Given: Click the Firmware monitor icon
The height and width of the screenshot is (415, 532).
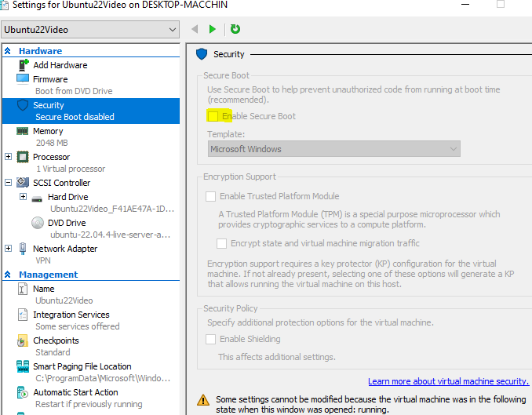Looking at the screenshot, I should click(x=22, y=79).
